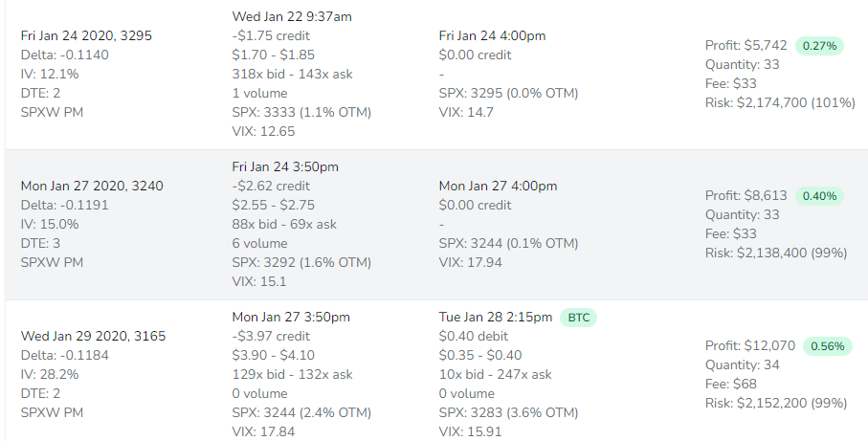Image resolution: width=868 pixels, height=441 pixels.
Task: Click the Tue Jan 28 2:15pm exit time
Action: coord(496,317)
